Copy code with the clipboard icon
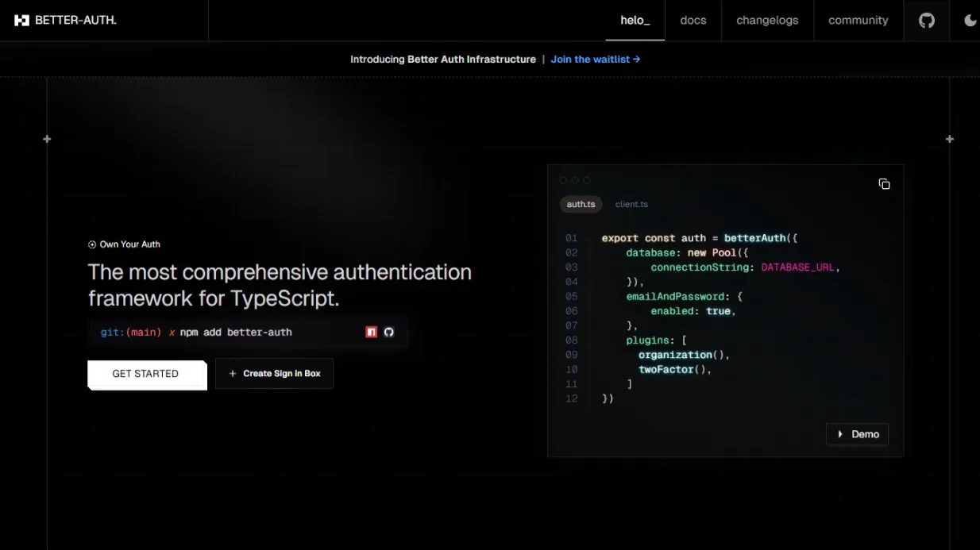 click(x=884, y=184)
